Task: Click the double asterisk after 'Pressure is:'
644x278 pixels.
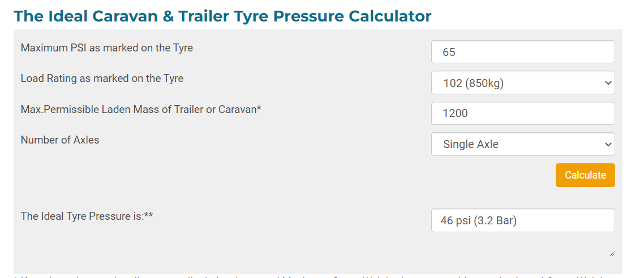Action: [x=149, y=215]
